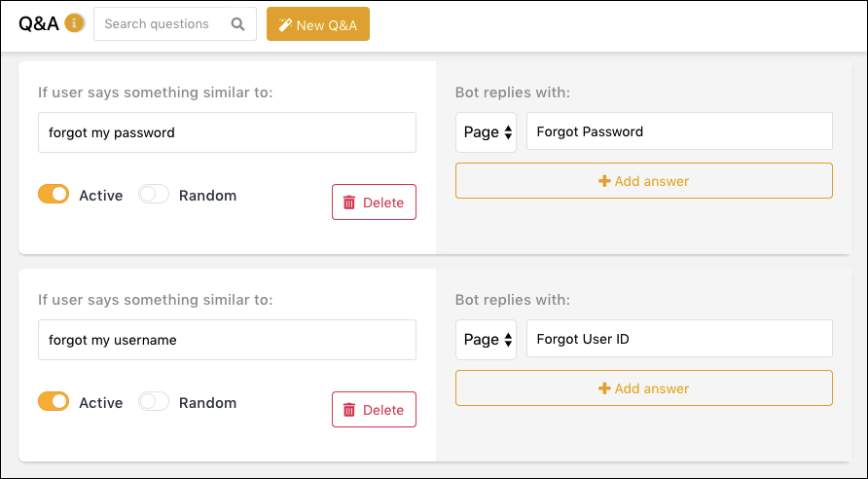Viewport: 868px width, 479px height.
Task: Click plus icon under Forgot Password answer
Action: coord(604,180)
